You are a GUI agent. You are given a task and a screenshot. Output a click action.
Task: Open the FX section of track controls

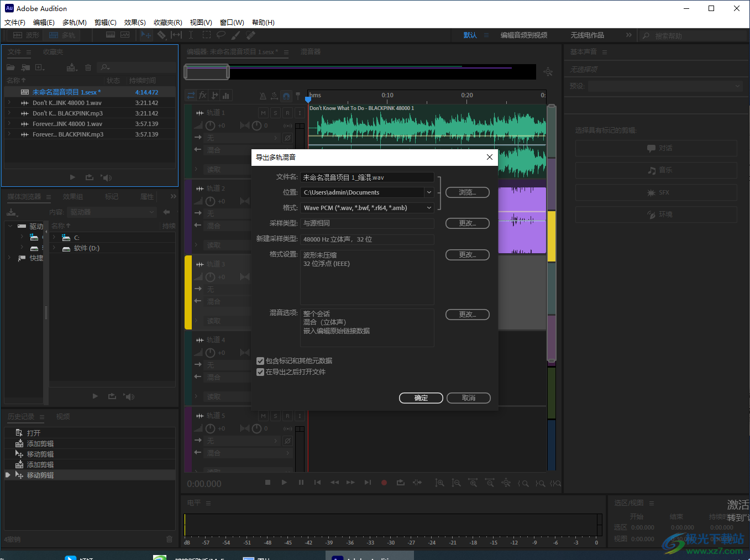[x=203, y=96]
